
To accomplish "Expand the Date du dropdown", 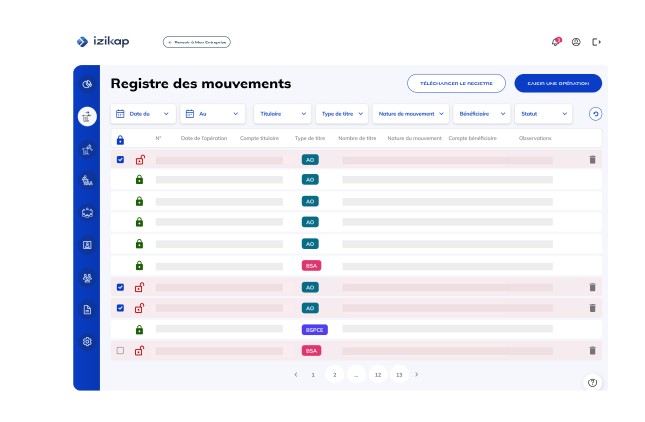I will (143, 114).
